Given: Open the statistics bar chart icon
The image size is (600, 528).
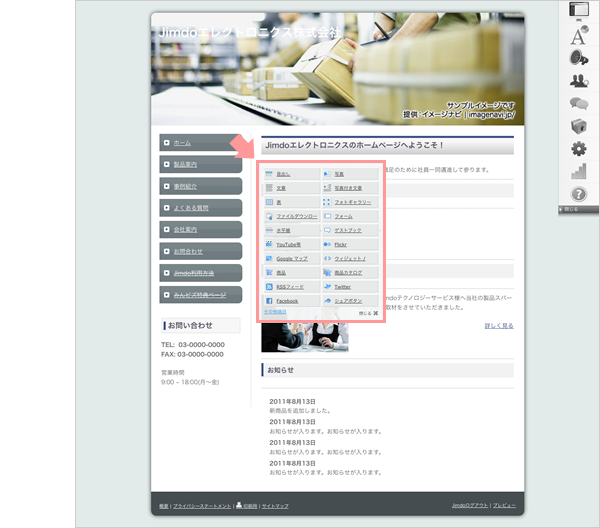Looking at the screenshot, I should 579,171.
